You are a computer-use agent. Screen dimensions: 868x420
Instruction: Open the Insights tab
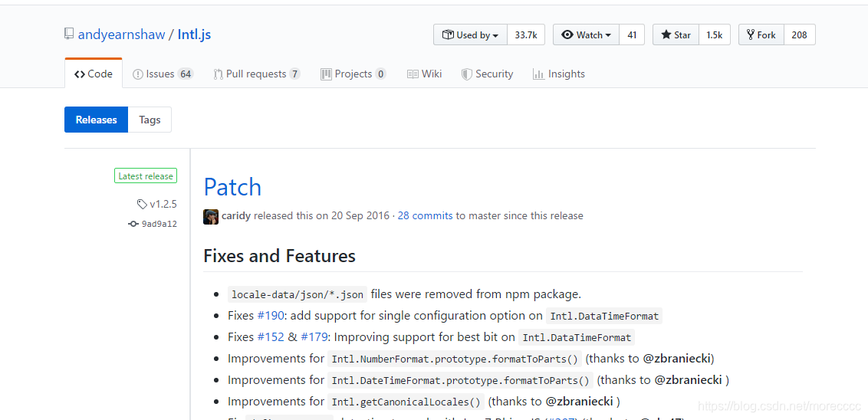click(x=558, y=74)
